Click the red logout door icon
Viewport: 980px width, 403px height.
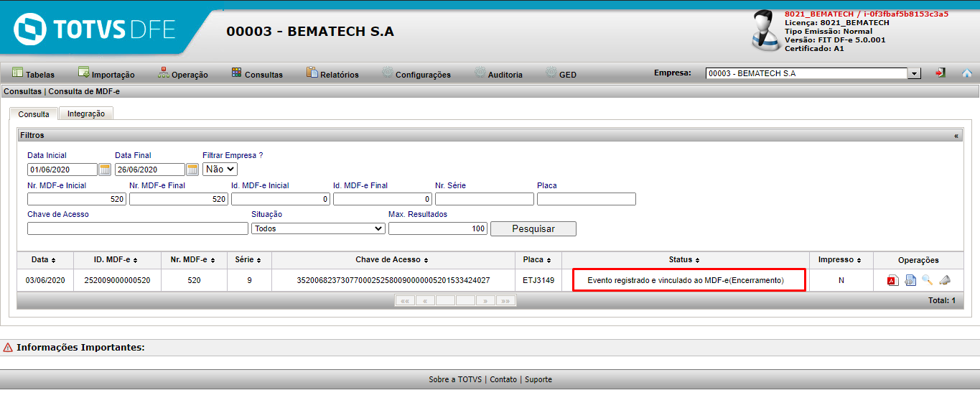(941, 73)
